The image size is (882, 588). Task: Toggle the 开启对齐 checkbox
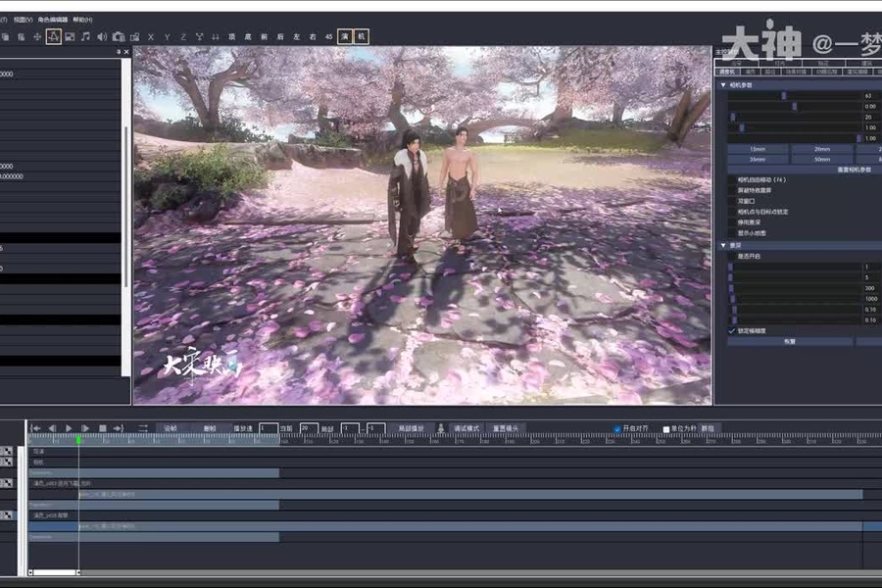[x=617, y=429]
